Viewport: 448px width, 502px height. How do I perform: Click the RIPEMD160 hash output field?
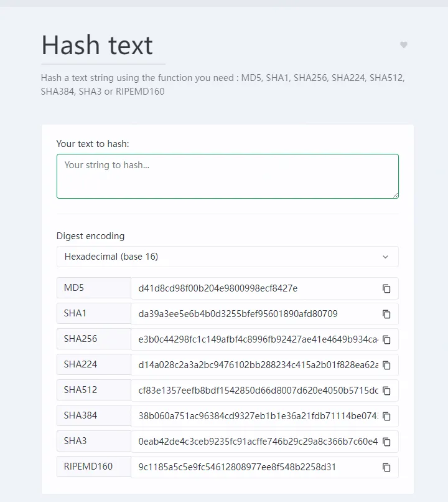click(x=255, y=467)
